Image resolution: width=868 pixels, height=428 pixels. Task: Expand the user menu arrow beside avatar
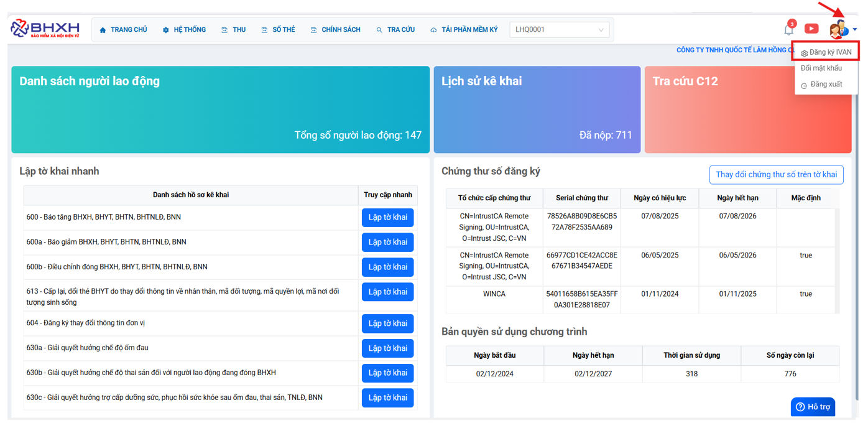point(855,29)
